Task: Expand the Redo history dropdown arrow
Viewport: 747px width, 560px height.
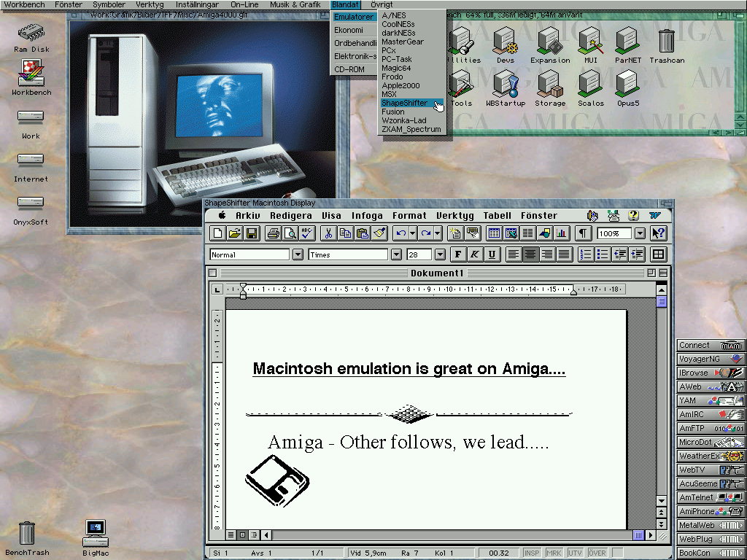Action: click(438, 233)
